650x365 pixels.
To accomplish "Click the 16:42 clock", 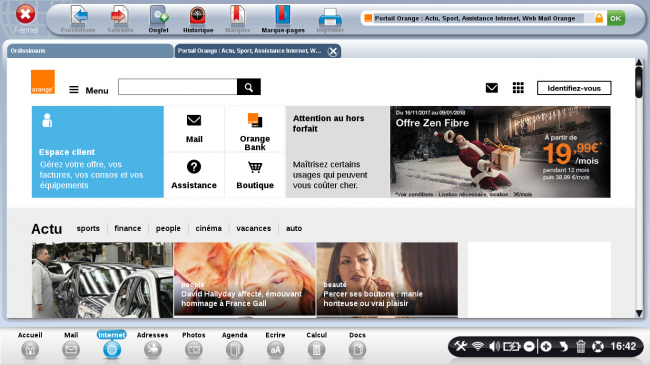I will click(x=623, y=346).
